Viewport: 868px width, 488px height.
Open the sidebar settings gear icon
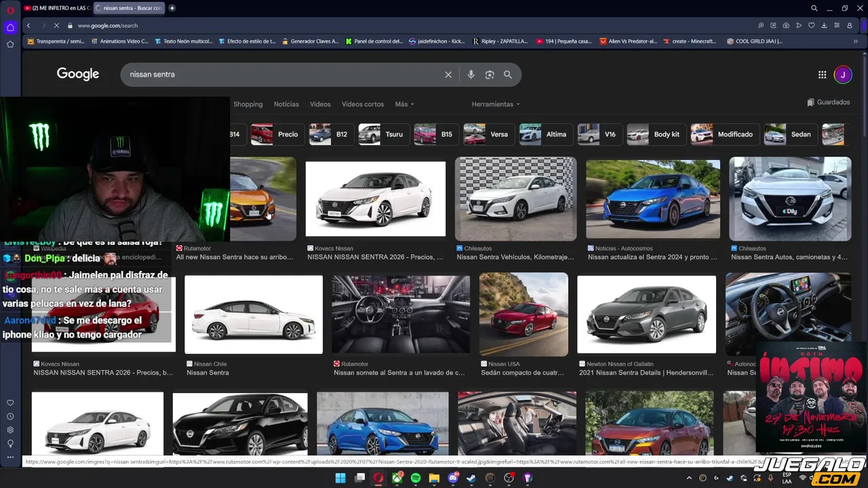tap(10, 430)
